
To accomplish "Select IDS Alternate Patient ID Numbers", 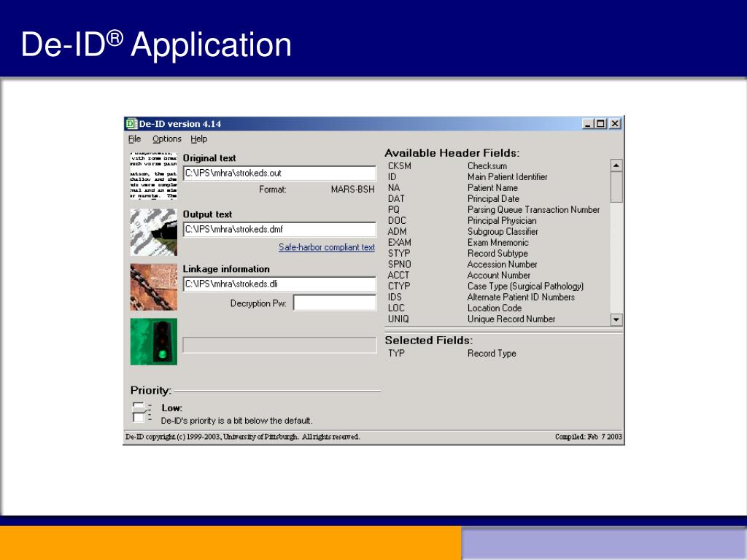I will [494, 297].
